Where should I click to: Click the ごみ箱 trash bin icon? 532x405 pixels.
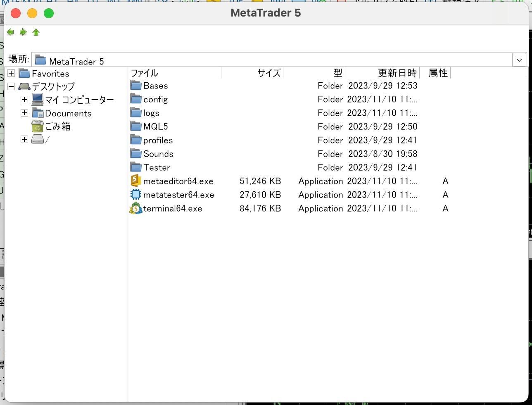[x=38, y=126]
